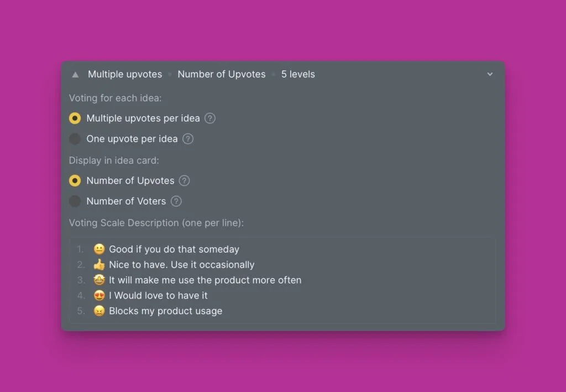Click the help icon beside Multiple upvotes per idea
The height and width of the screenshot is (392, 566).
210,118
